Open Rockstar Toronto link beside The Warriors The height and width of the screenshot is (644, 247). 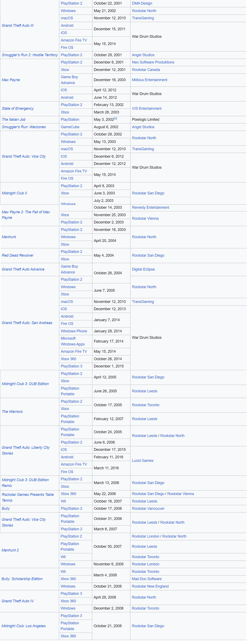point(146,405)
